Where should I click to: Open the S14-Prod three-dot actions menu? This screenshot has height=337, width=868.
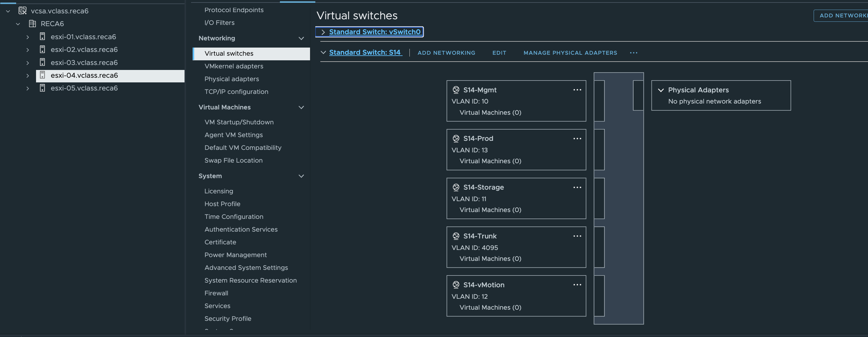point(577,138)
